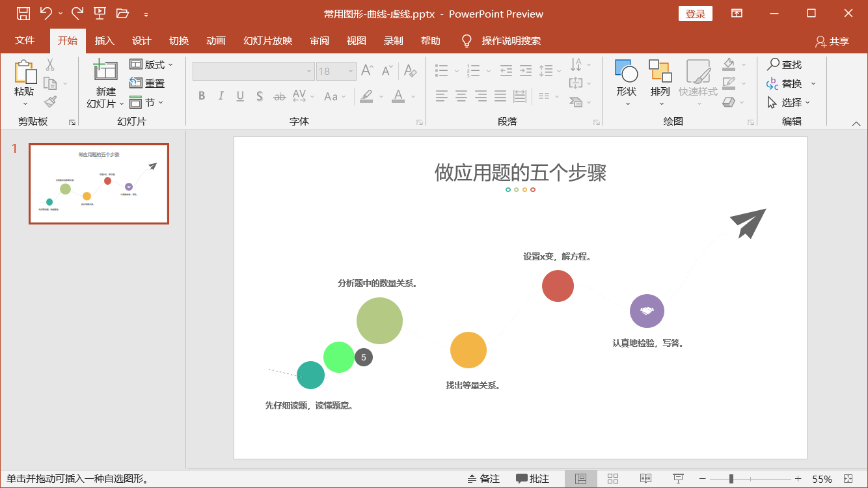This screenshot has width=868, height=488.
Task: Increase font size with larger A icon
Action: [368, 70]
